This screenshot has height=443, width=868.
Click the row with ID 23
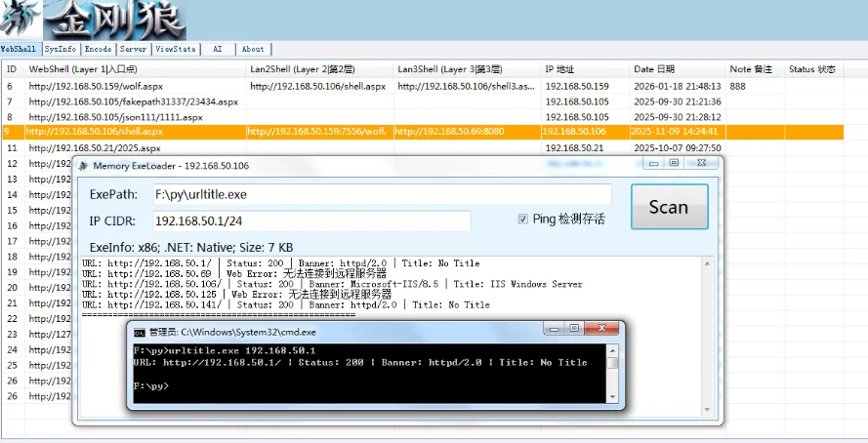pyautogui.click(x=36, y=334)
